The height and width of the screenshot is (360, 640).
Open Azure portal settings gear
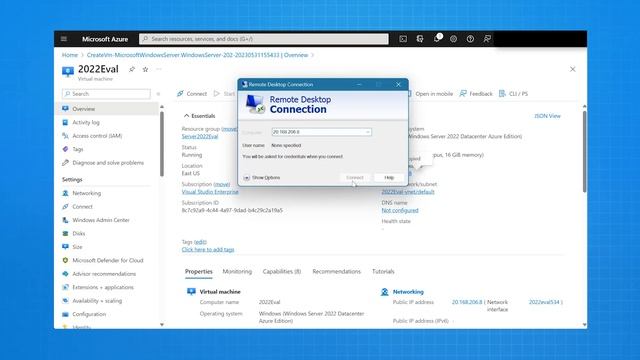click(453, 39)
